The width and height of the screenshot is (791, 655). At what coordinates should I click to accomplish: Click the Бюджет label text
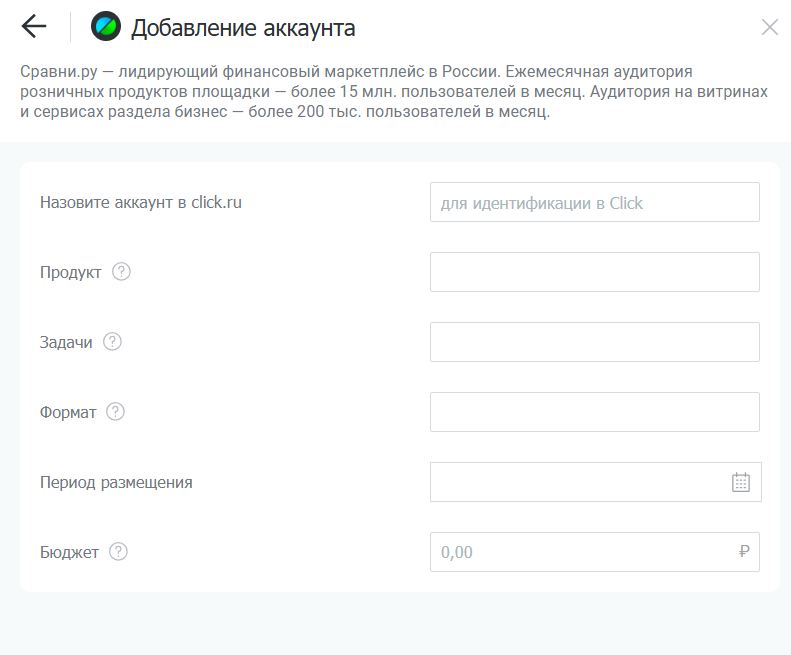point(69,553)
